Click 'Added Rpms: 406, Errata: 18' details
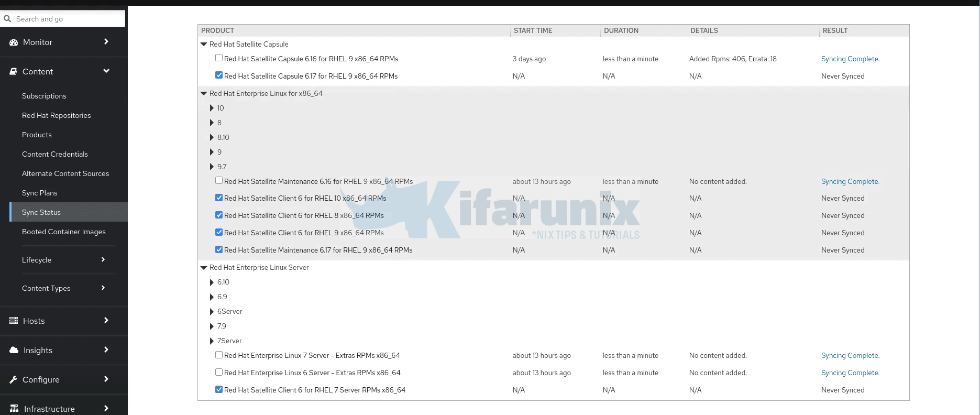980x415 pixels. [733, 59]
